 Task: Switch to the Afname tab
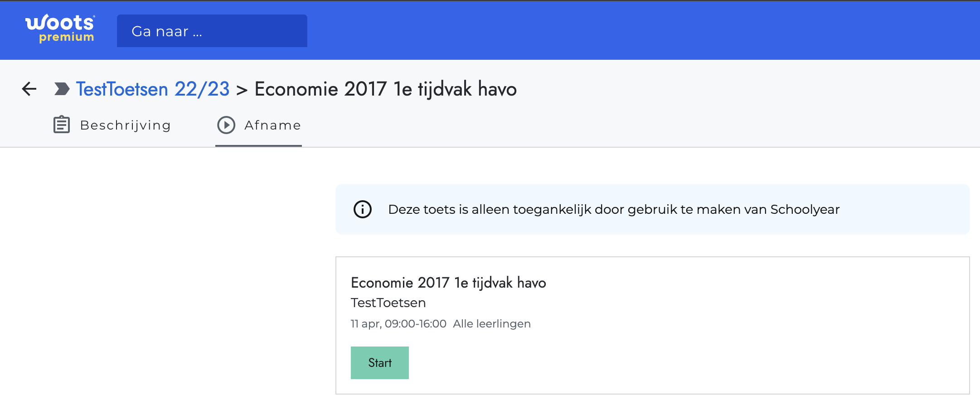point(259,125)
